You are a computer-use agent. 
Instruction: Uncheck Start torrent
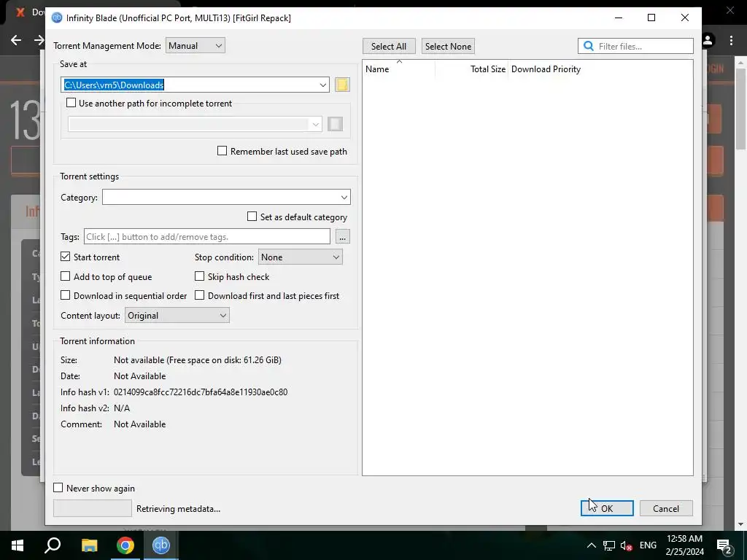click(x=65, y=257)
